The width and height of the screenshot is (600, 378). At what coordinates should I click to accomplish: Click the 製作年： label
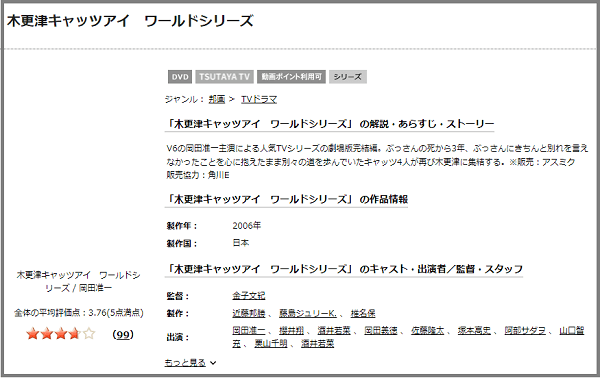pos(182,226)
